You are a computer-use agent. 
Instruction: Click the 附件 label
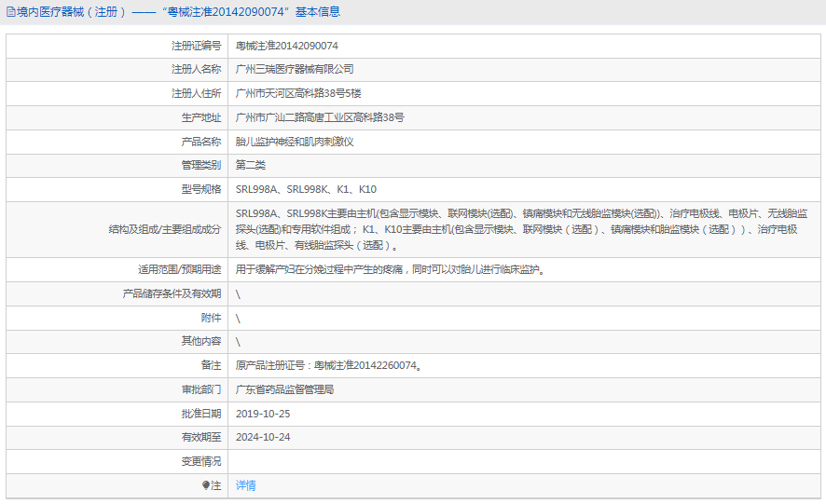tap(211, 318)
